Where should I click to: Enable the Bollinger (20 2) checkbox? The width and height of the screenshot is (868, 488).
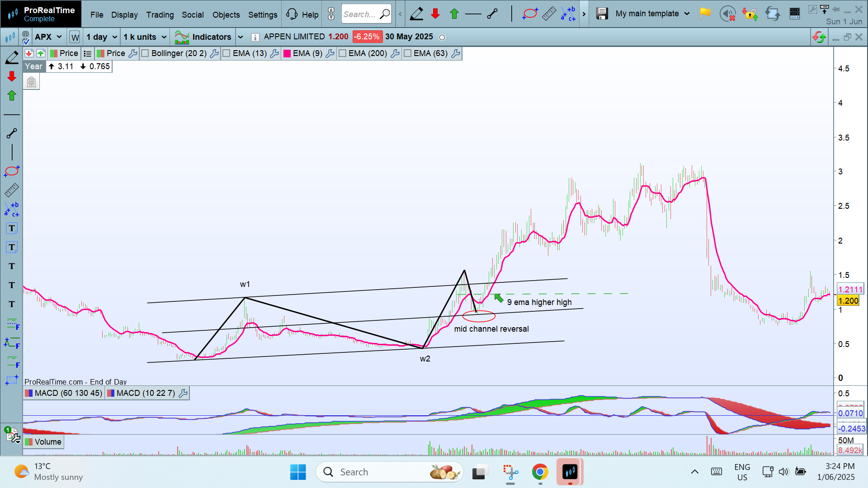click(x=145, y=53)
